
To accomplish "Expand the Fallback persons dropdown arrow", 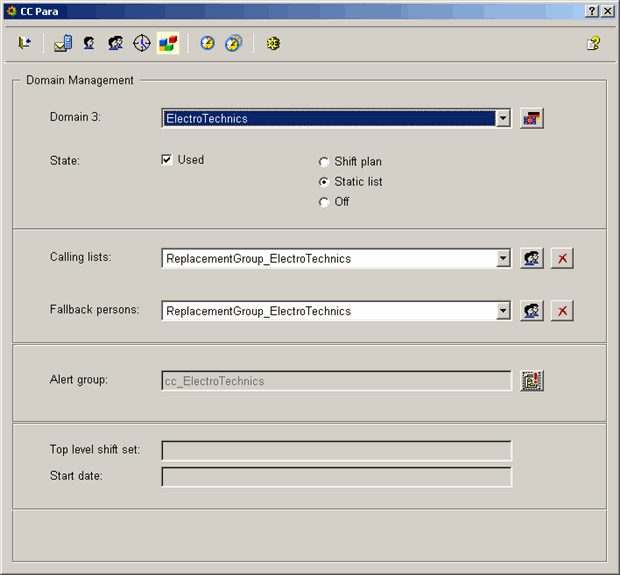I will point(503,310).
